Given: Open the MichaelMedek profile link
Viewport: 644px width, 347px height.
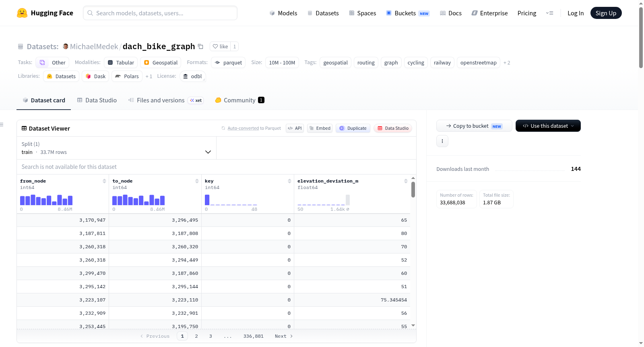Looking at the screenshot, I should coord(94,46).
